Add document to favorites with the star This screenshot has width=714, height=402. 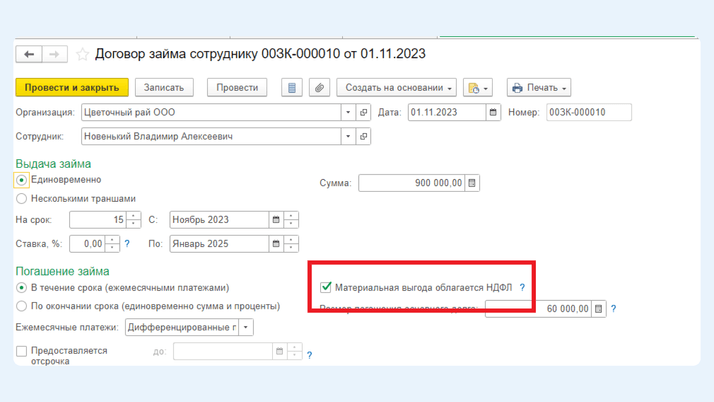click(x=82, y=55)
